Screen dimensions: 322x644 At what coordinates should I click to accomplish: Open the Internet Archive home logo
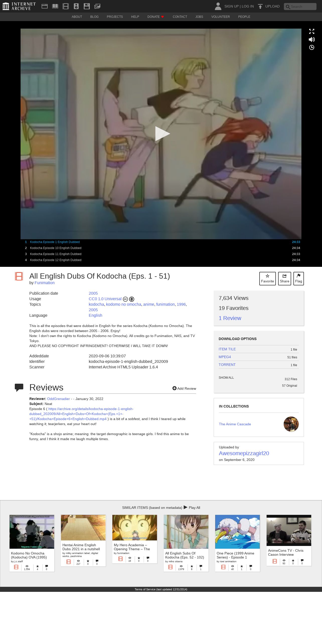click(x=19, y=6)
